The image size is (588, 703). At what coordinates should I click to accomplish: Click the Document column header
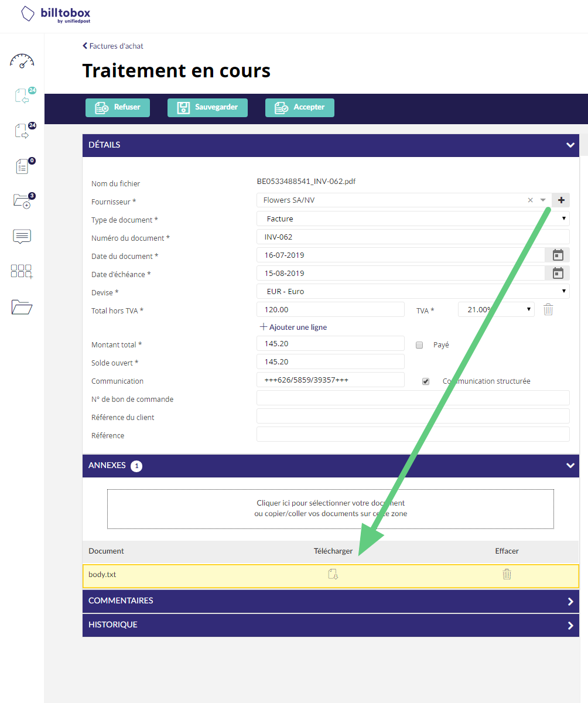tap(106, 551)
